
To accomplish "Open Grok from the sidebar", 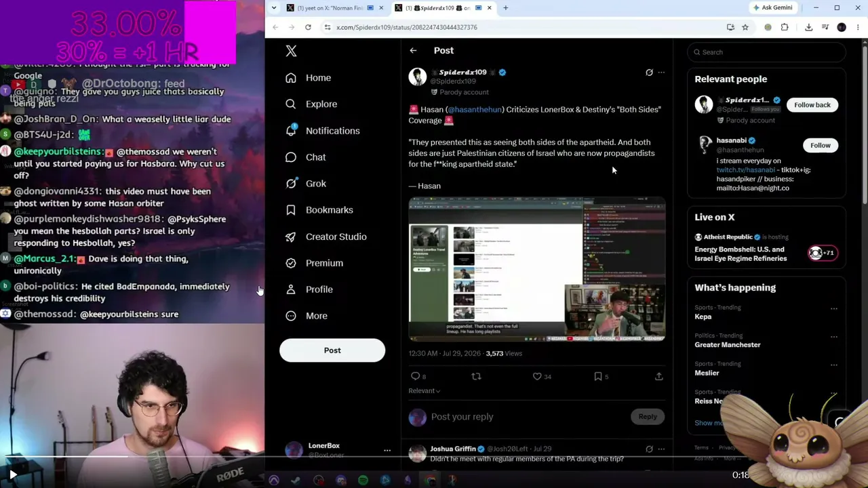I will [x=306, y=184].
